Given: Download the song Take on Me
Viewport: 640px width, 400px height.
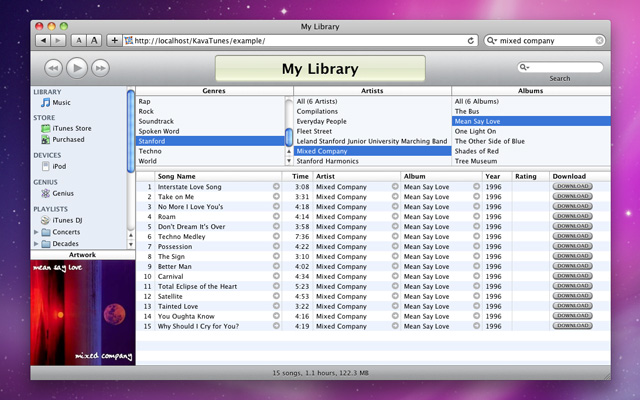Looking at the screenshot, I should (572, 196).
